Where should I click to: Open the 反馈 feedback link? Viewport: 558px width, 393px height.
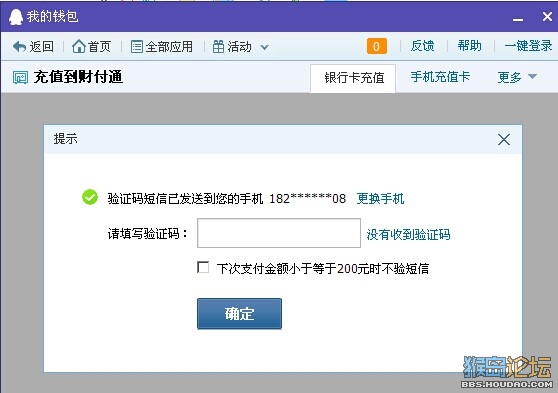pyautogui.click(x=422, y=46)
